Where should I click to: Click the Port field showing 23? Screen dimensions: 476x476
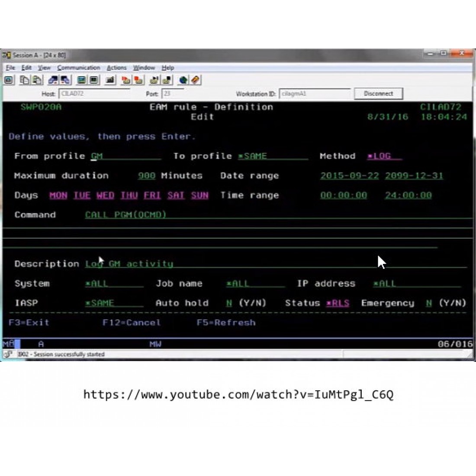click(x=173, y=93)
